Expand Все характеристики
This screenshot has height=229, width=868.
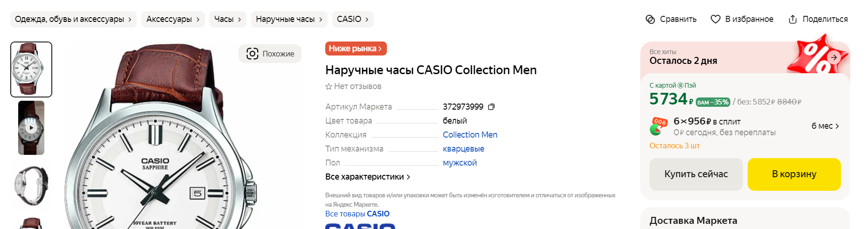(x=368, y=177)
